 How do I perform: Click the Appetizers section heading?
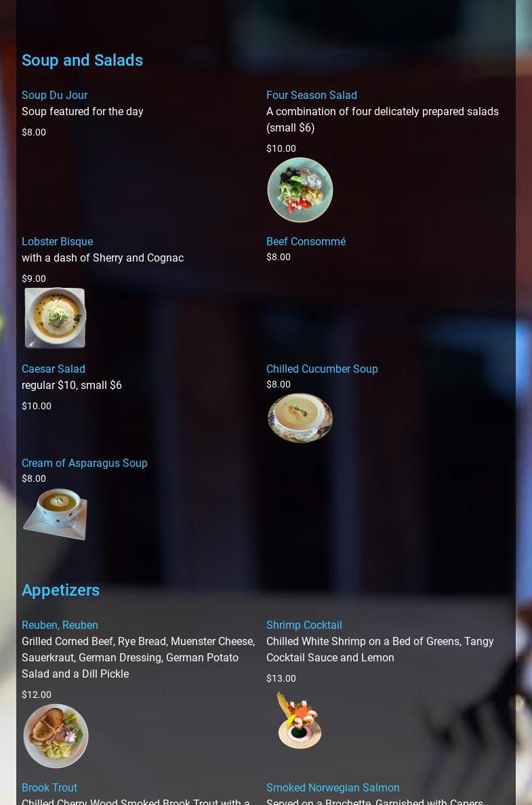[x=60, y=590]
